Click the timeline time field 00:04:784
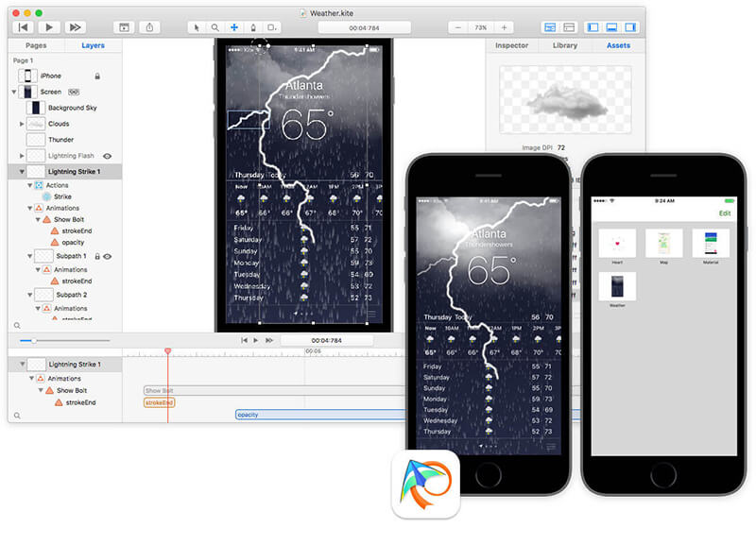This screenshot has width=756, height=545. pos(326,340)
